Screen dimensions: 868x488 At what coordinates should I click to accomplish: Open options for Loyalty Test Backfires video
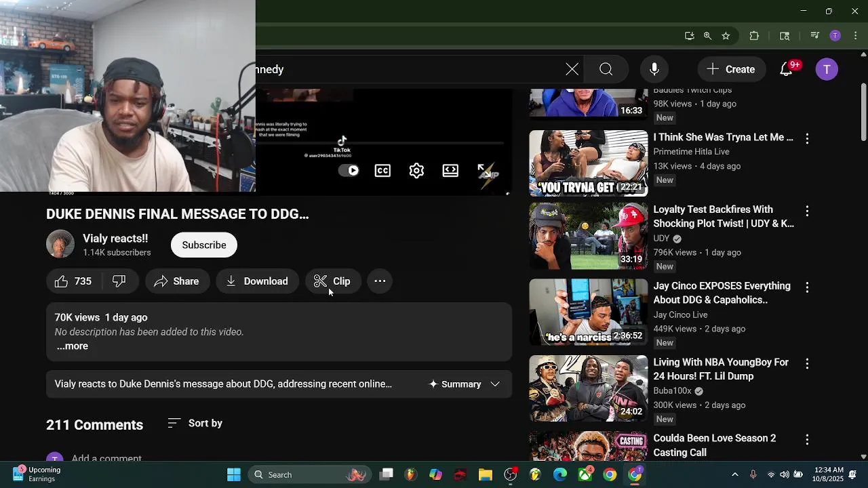pos(807,211)
